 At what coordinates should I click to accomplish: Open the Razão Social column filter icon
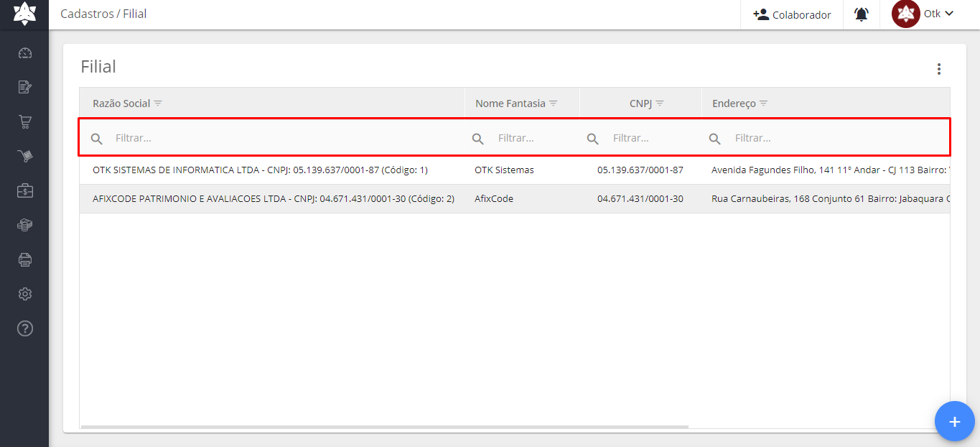click(158, 103)
